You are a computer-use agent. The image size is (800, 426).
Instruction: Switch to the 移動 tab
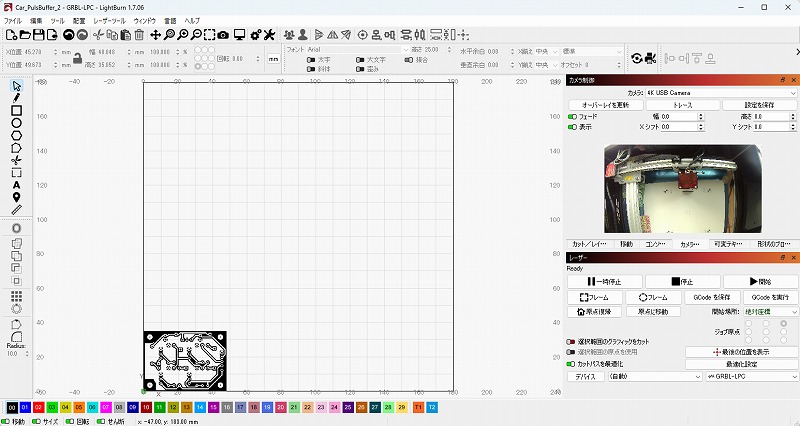click(626, 244)
